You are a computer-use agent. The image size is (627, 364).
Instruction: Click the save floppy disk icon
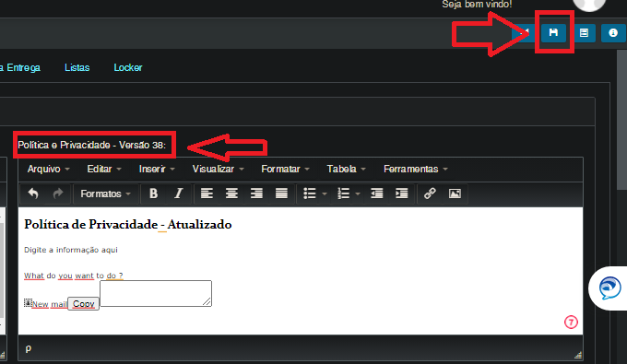pos(553,32)
